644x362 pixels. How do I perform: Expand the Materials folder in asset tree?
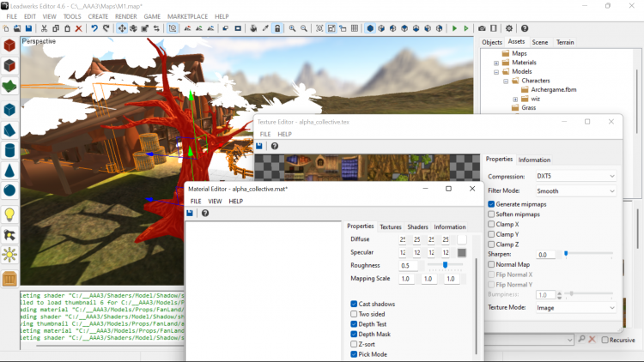point(496,63)
